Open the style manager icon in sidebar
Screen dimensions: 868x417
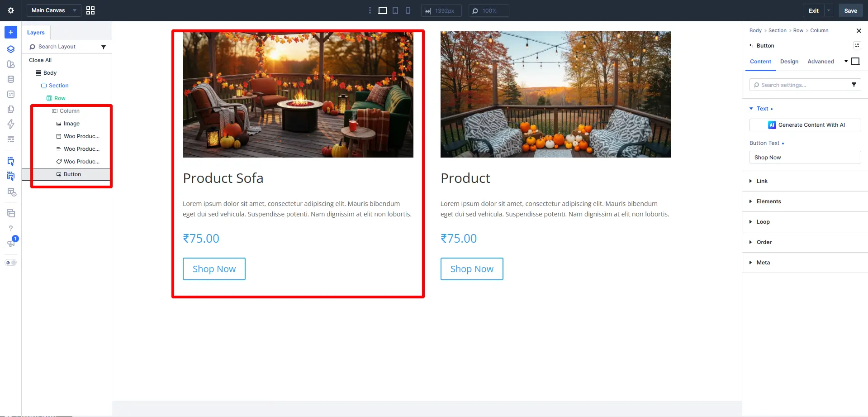(x=11, y=64)
